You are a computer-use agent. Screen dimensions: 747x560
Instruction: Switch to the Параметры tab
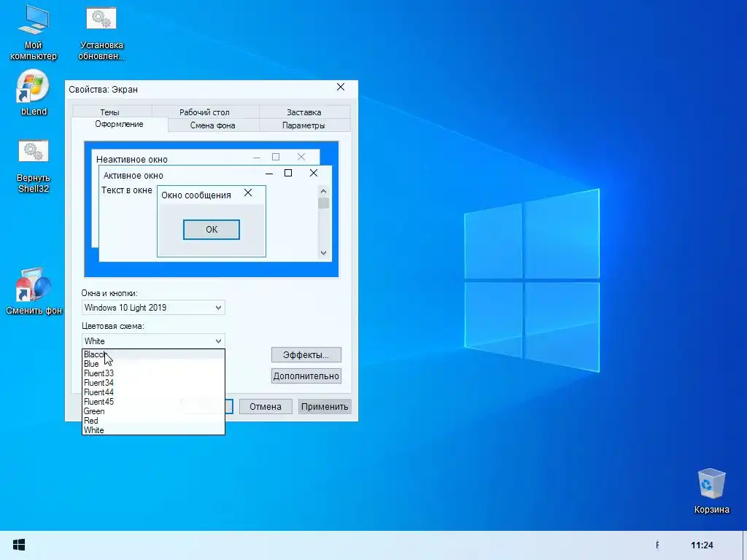[303, 125]
